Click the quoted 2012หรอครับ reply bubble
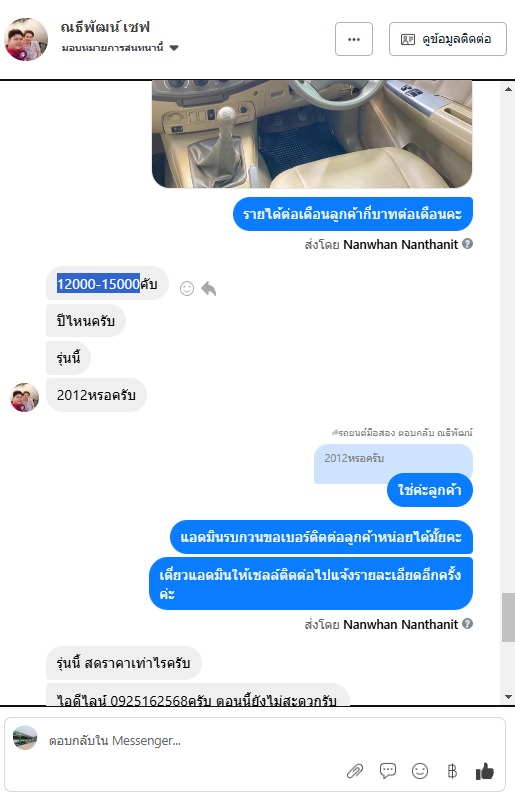 [x=393, y=462]
